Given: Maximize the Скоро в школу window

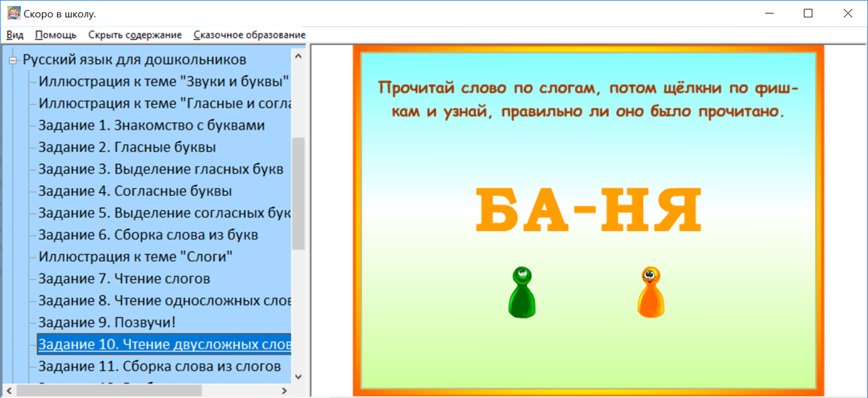Looking at the screenshot, I should [808, 14].
